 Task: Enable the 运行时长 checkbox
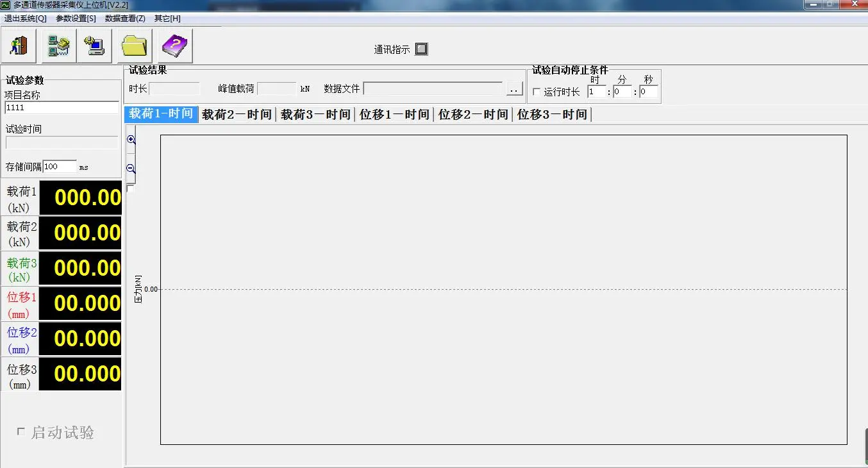[537, 92]
